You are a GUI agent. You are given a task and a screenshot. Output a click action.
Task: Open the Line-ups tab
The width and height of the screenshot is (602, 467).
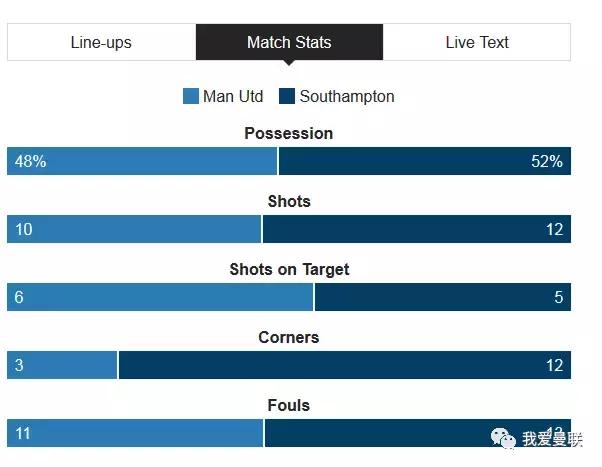(101, 43)
